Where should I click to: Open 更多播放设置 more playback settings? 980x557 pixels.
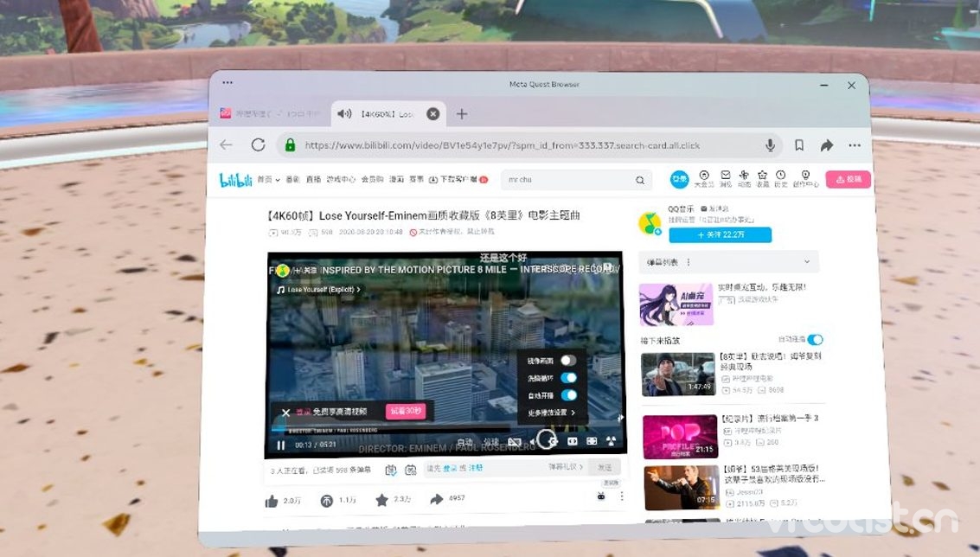(x=551, y=413)
